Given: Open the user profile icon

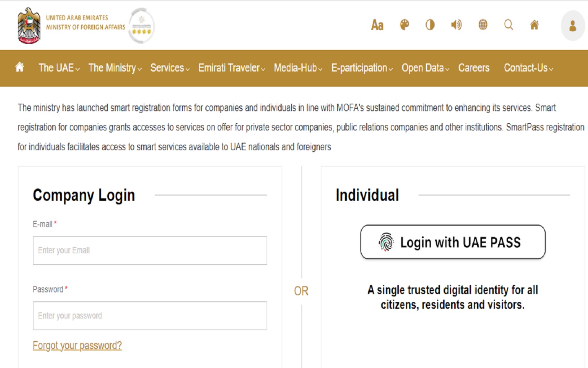Looking at the screenshot, I should tap(572, 26).
